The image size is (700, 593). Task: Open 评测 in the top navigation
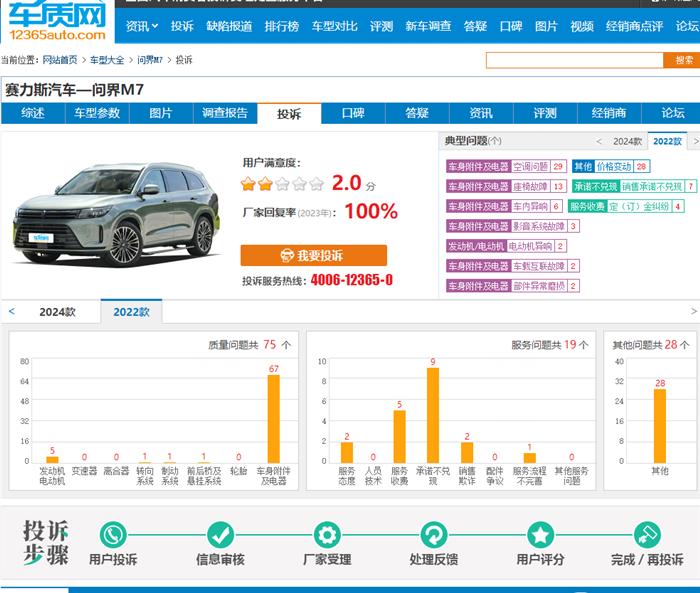(x=381, y=26)
